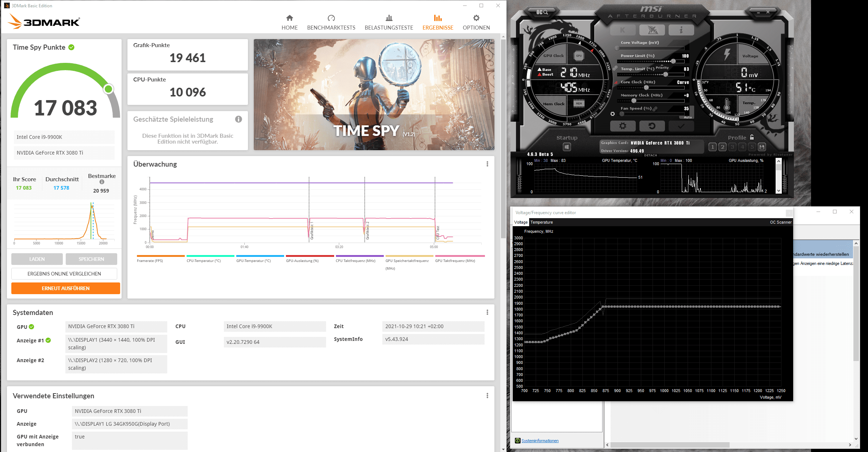
Task: Click LADEN button
Action: click(x=37, y=259)
